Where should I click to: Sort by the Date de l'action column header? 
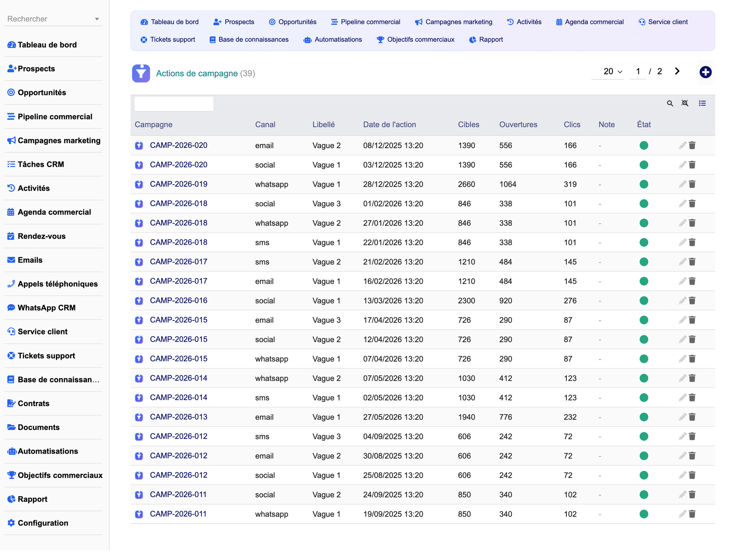389,124
